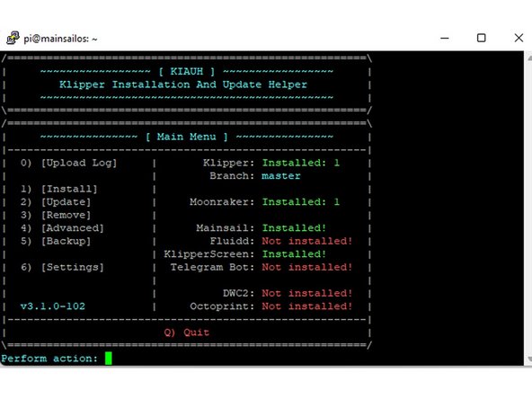Click the 'pi@mainsailos: ~' window title text
Image resolution: width=532 pixels, height=399 pixels.
pyautogui.click(x=60, y=39)
